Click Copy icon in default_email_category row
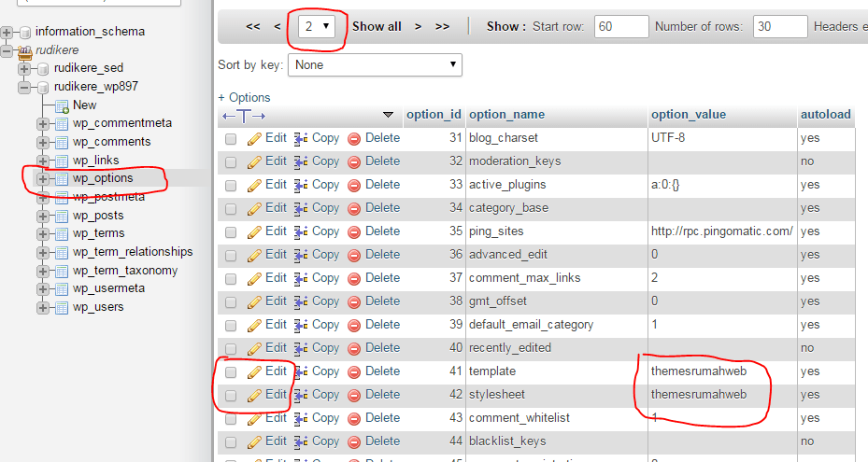 tap(301, 326)
